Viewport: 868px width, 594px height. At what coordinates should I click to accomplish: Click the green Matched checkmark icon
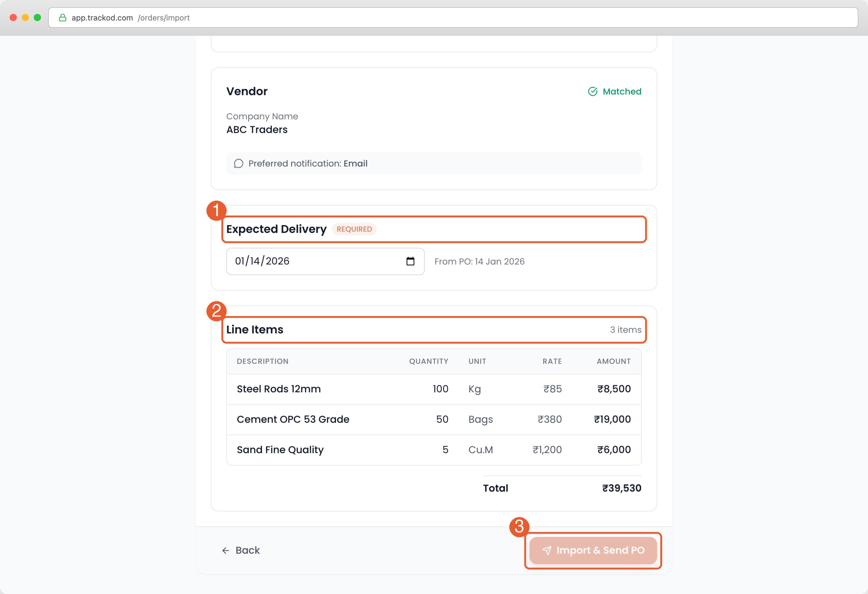coord(592,92)
